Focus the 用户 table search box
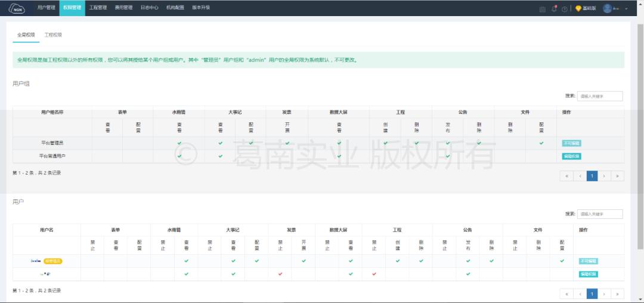The image size is (644, 303). [600, 214]
